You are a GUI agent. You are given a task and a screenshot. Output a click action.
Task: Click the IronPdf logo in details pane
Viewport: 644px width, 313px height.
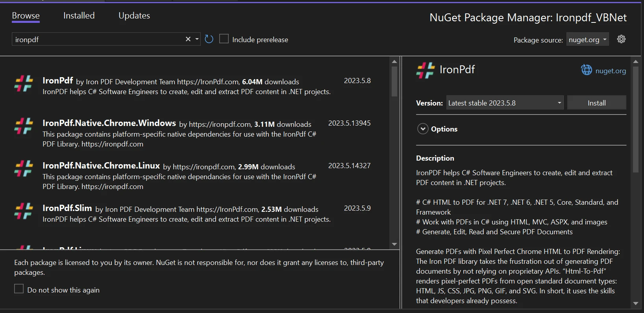coord(426,70)
